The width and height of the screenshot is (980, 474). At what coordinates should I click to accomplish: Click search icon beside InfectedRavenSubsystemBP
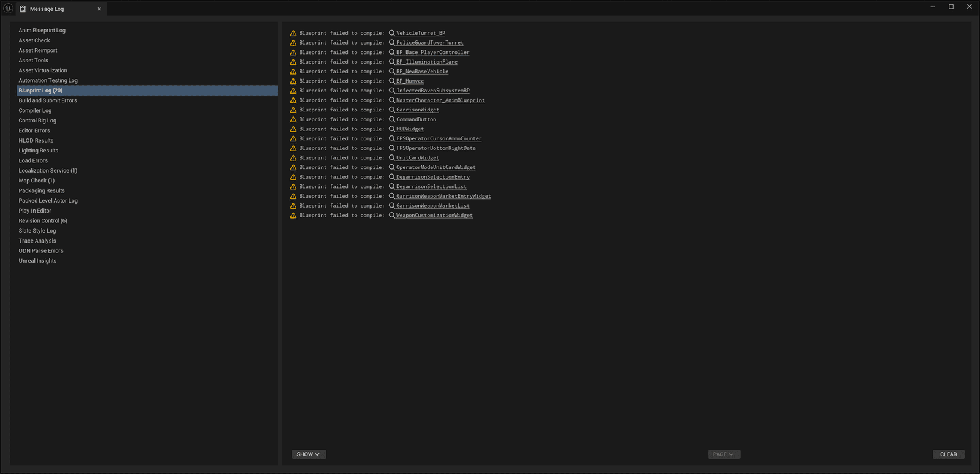[392, 91]
